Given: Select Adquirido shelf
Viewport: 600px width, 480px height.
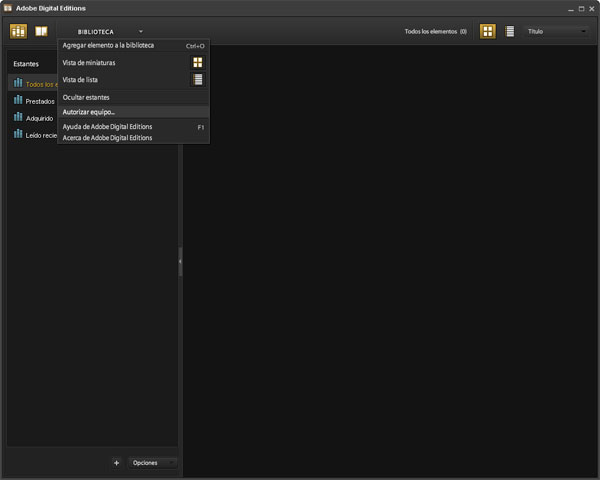Looking at the screenshot, I should 33,118.
